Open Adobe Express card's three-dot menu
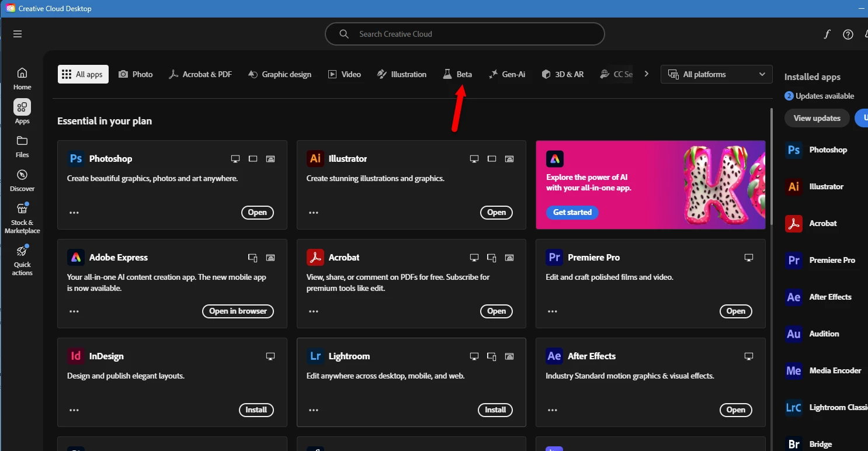 click(74, 311)
